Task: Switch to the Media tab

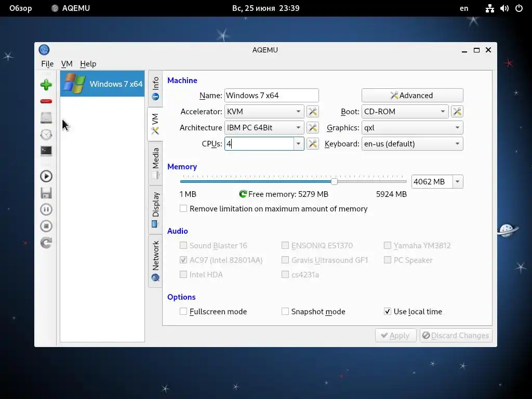Action: pyautogui.click(x=155, y=163)
